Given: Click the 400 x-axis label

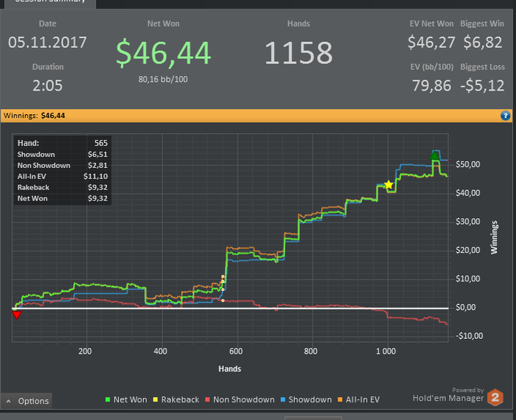Looking at the screenshot, I should tap(160, 351).
